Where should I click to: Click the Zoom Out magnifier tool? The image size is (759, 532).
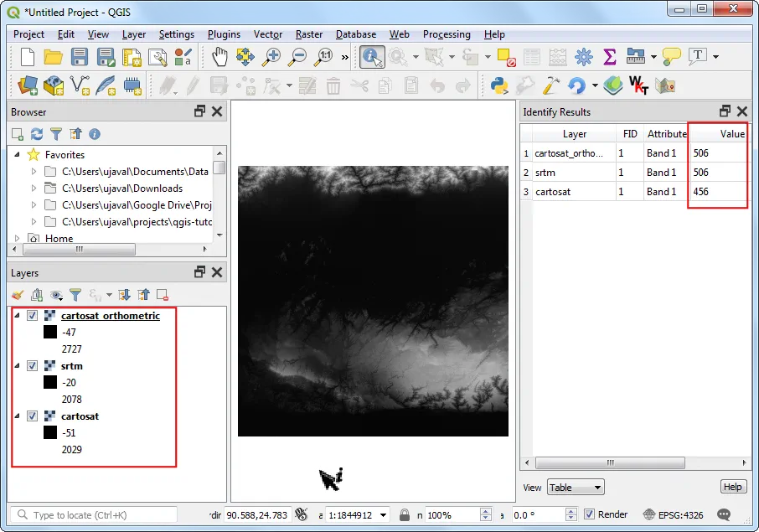click(297, 57)
